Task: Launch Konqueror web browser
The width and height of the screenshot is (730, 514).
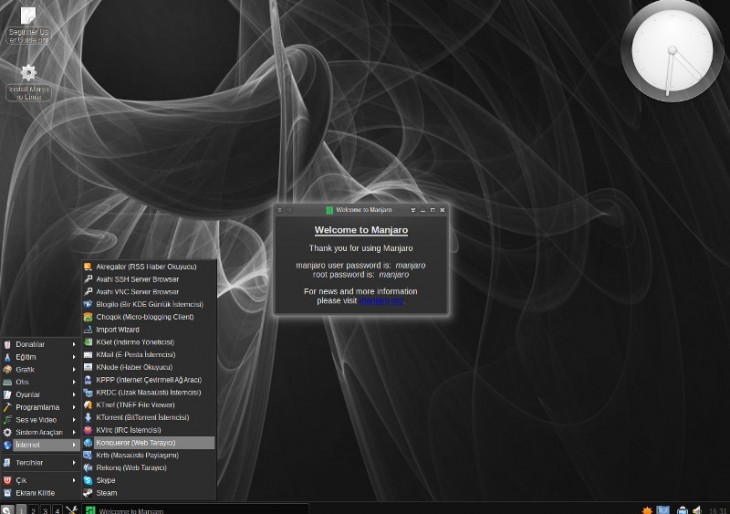Action: 149,443
